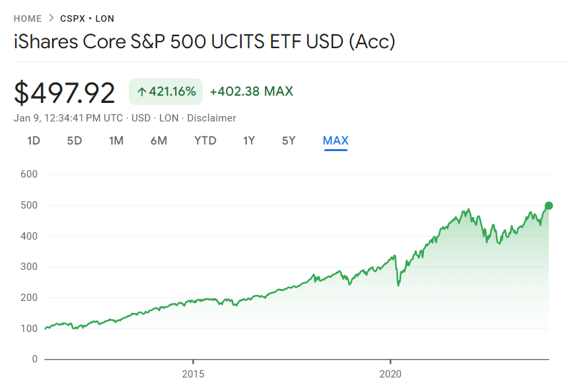
Task: Switch to the YTD range tab
Action: 205,141
